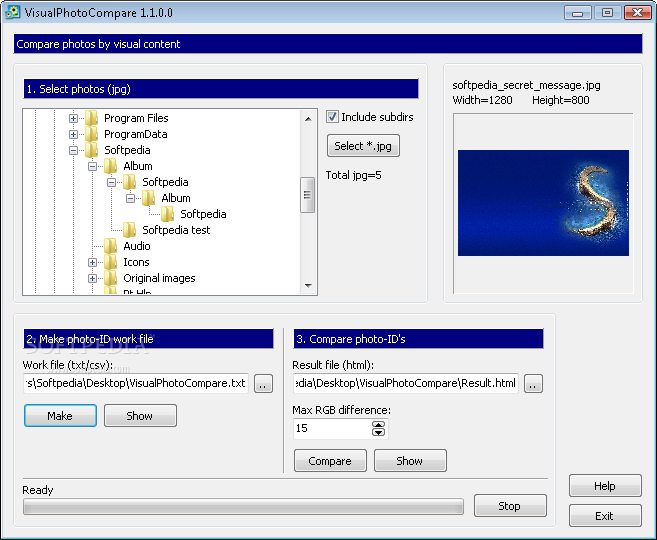Minimize the VisualPhotoCompare window
This screenshot has width=657, height=540.
(578, 13)
